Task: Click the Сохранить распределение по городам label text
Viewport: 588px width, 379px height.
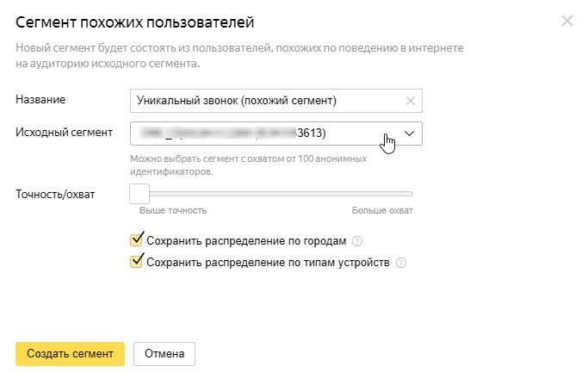Action: pyautogui.click(x=248, y=241)
